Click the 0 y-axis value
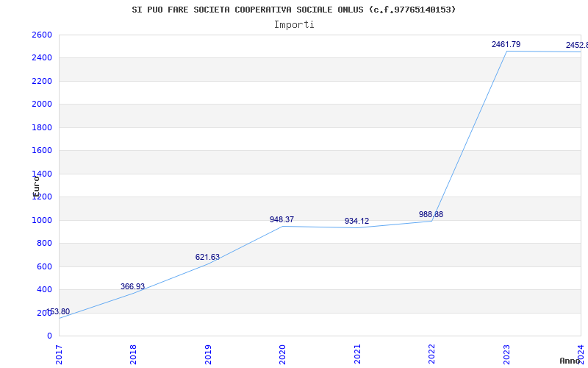This screenshot has height=368, width=588. point(49,336)
